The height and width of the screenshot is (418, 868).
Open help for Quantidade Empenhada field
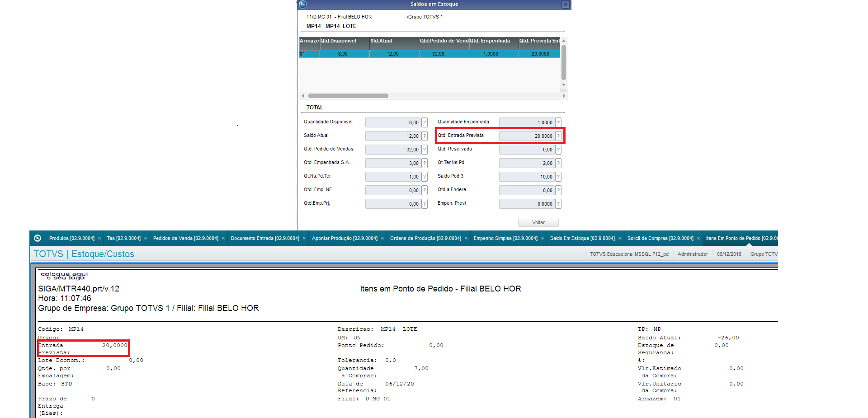558,122
